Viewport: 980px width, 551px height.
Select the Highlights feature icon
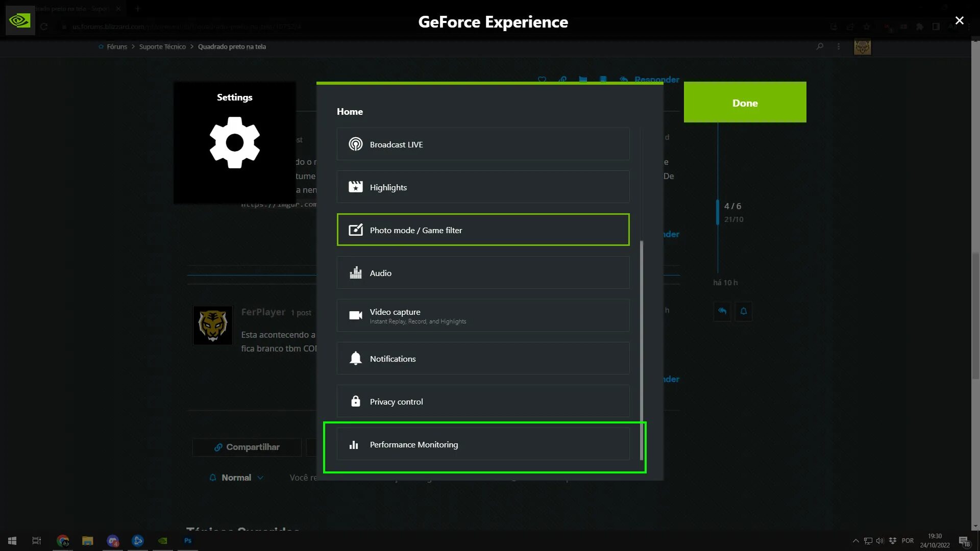(x=355, y=186)
